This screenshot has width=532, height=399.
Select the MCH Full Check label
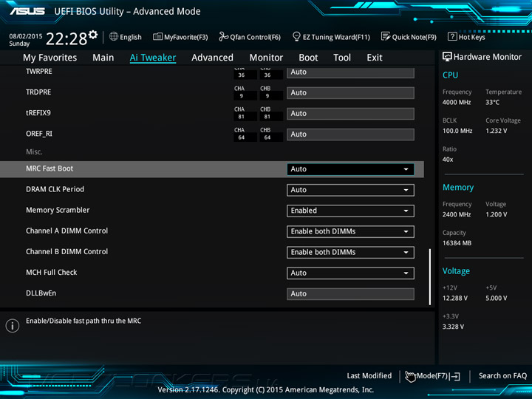click(52, 273)
